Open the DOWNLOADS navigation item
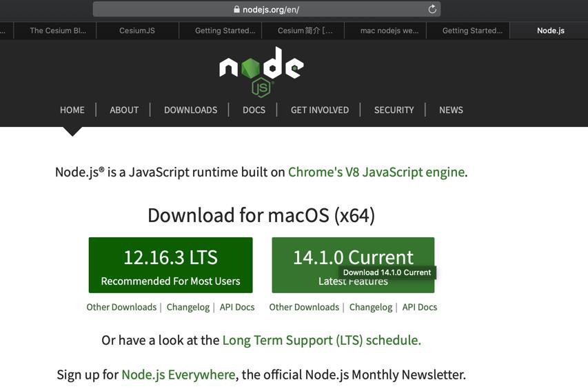588x389 pixels. coord(190,110)
